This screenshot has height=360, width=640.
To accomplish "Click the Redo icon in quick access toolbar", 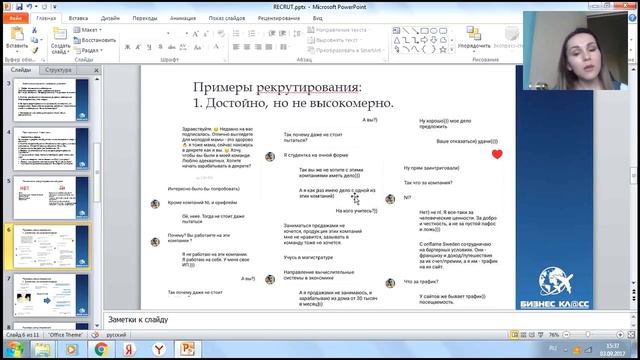I will click(44, 7).
